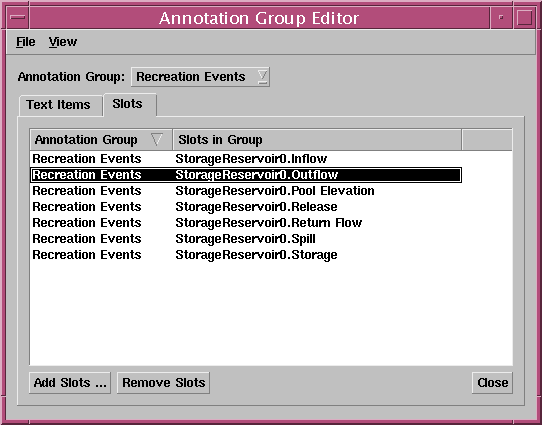The image size is (542, 425).
Task: Open the Recreation Events dropdown arrow
Action: [262, 77]
